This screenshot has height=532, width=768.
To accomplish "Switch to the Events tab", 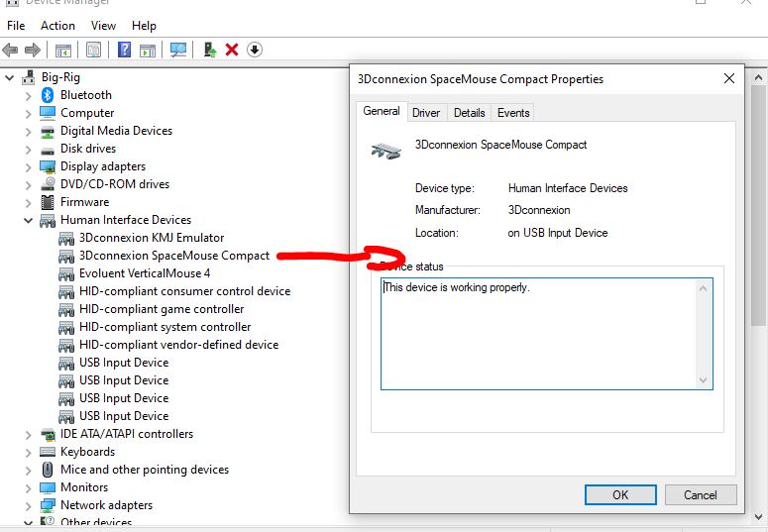I will (513, 113).
